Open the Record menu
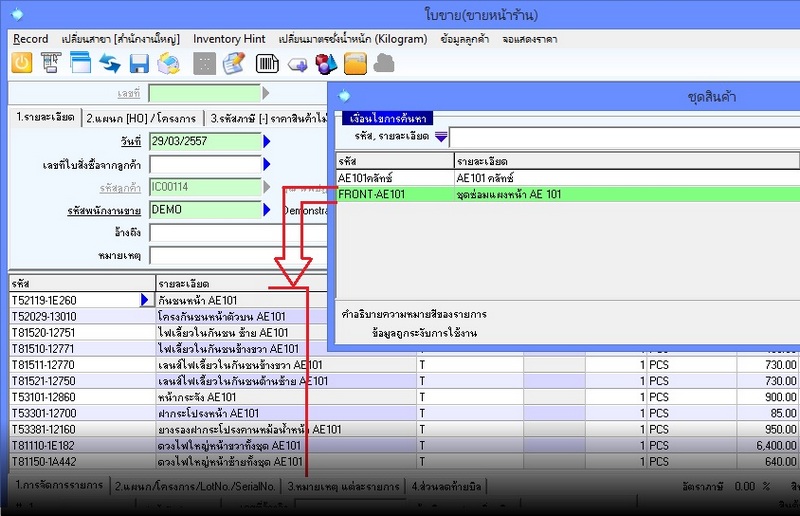800x516 pixels. [x=30, y=39]
